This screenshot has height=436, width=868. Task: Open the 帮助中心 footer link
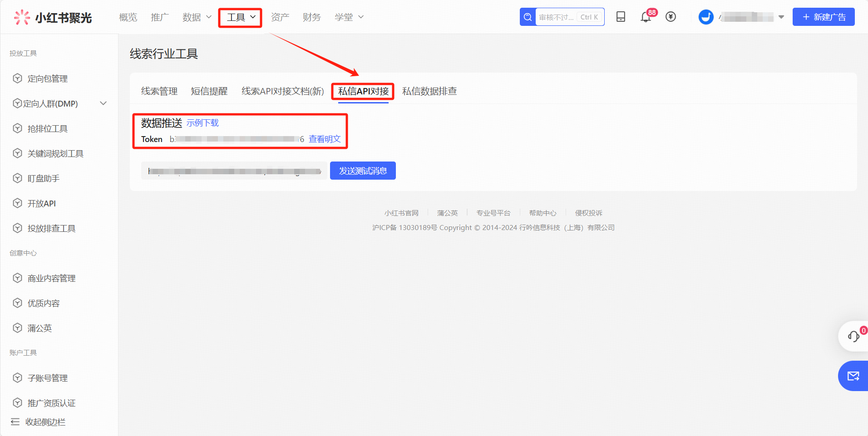pos(543,213)
